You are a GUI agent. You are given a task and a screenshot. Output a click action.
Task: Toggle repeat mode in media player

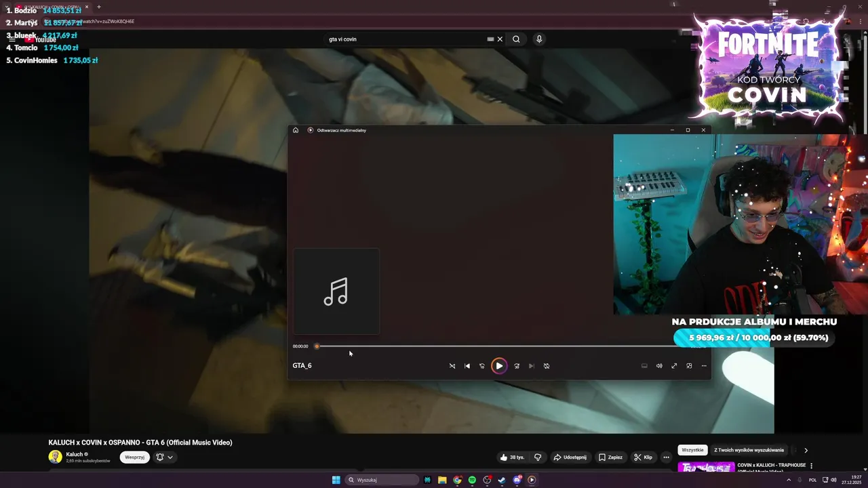[x=547, y=366]
